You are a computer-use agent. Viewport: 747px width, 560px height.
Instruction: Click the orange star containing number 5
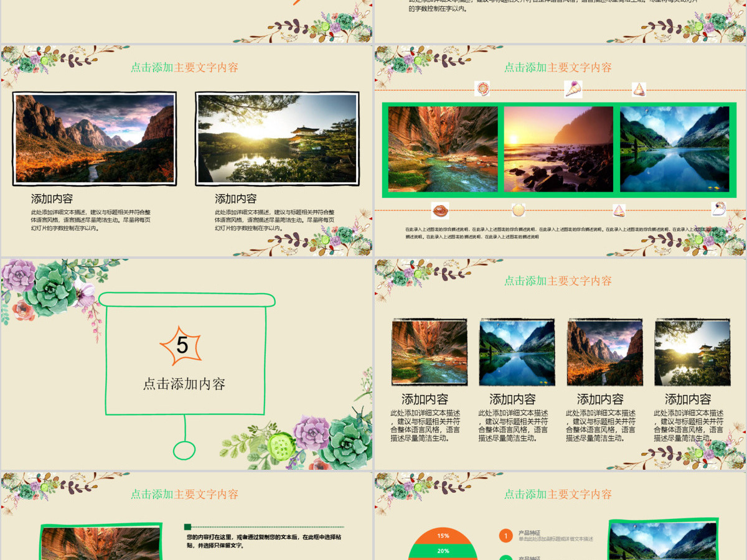point(182,345)
